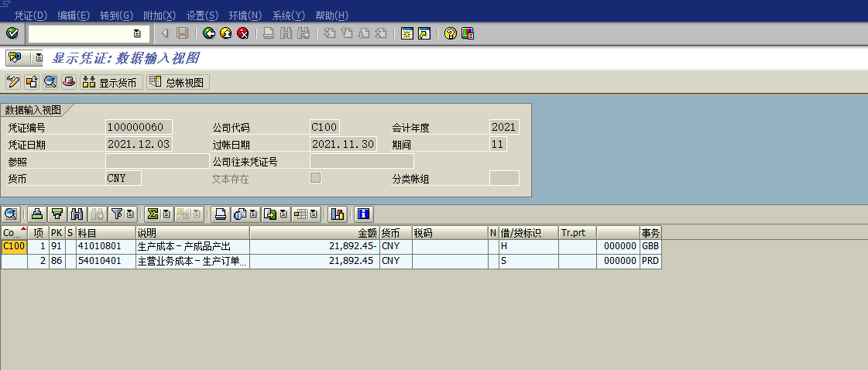Click the command input field
This screenshot has width=868, height=370.
(81, 34)
